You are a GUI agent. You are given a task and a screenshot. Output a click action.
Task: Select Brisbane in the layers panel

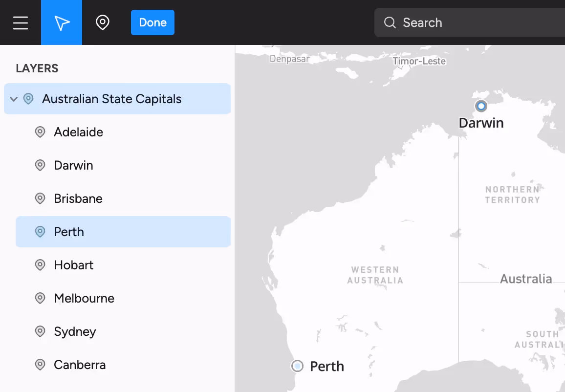[78, 198]
